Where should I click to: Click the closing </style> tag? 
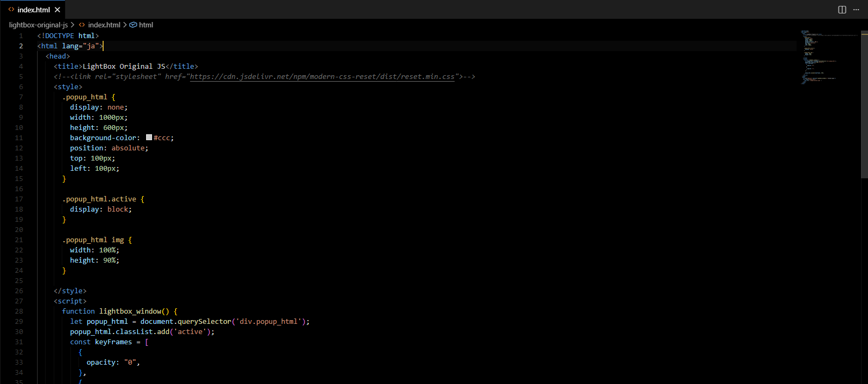[x=70, y=291]
